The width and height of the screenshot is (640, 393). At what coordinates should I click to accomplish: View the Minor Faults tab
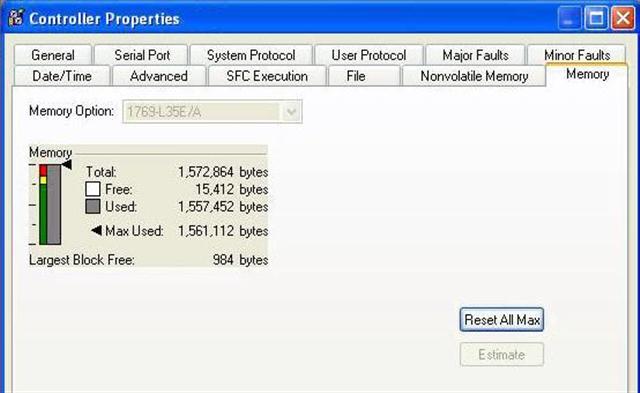point(577,55)
